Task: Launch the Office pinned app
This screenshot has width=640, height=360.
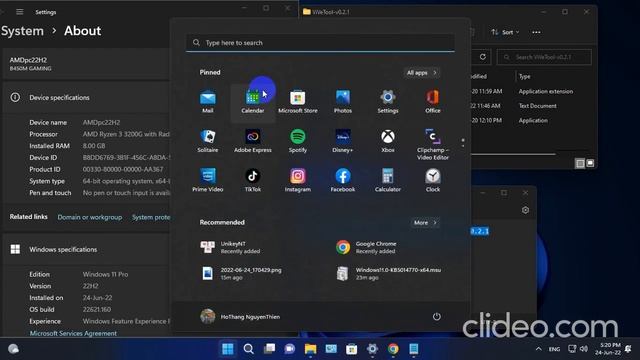Action: click(x=433, y=102)
